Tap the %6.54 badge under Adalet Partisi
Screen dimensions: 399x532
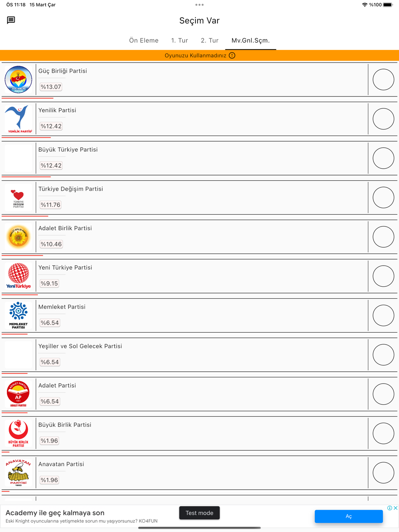pyautogui.click(x=50, y=402)
